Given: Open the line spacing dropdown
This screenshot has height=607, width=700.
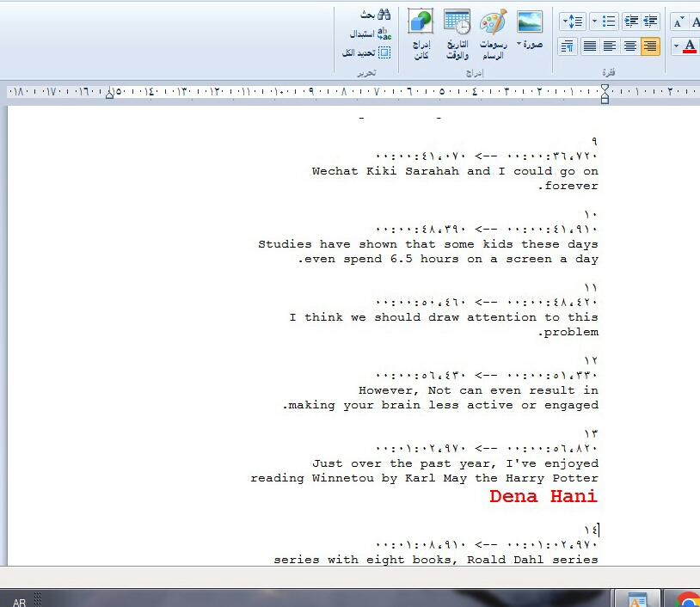Looking at the screenshot, I should tap(573, 21).
